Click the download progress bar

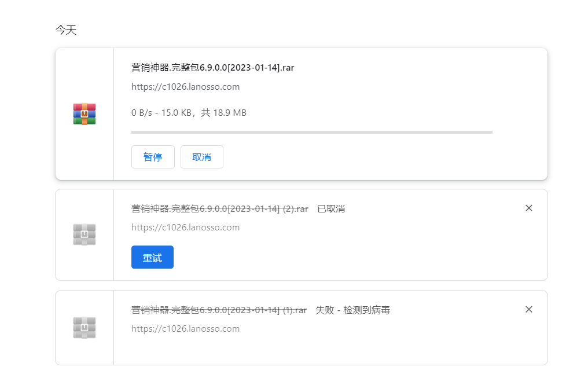pos(311,132)
